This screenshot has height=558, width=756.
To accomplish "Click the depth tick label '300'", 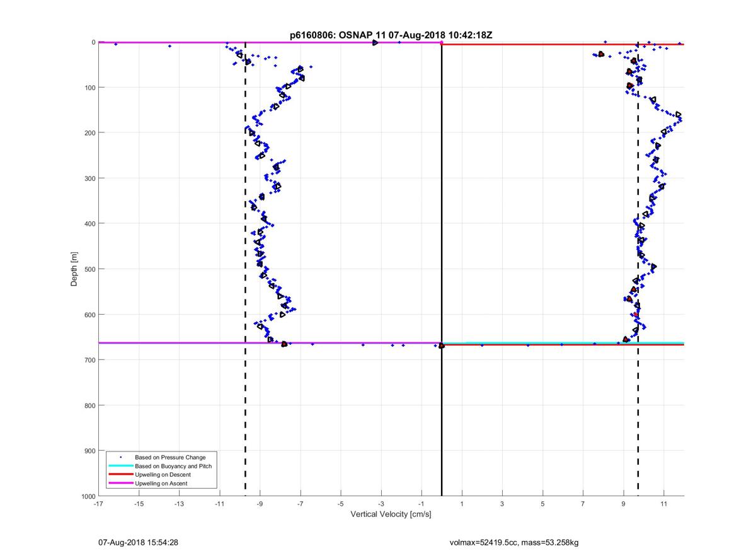I will click(x=89, y=178).
